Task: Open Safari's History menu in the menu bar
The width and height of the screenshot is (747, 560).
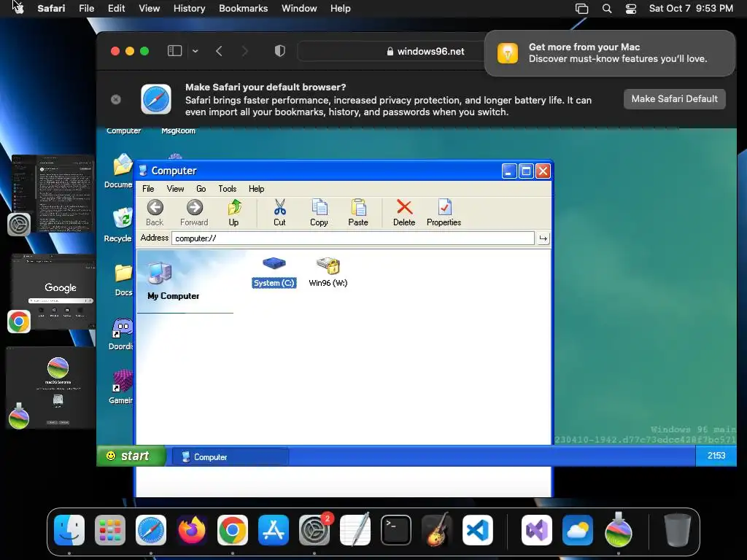Action: [189, 9]
